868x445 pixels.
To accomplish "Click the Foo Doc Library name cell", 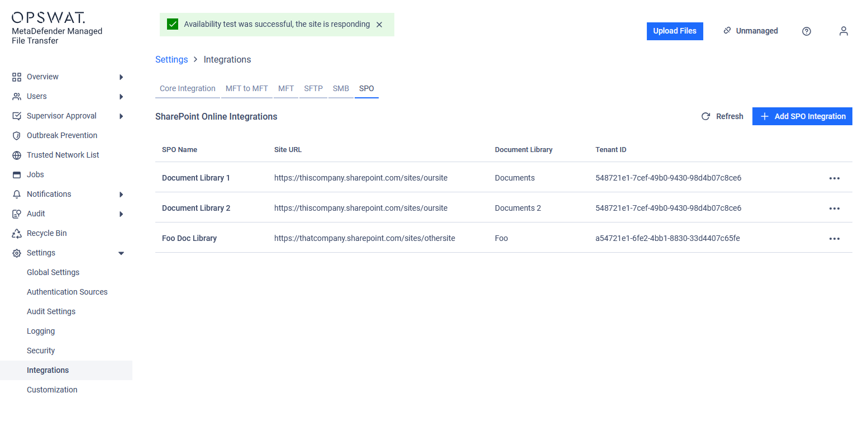I will [x=189, y=238].
